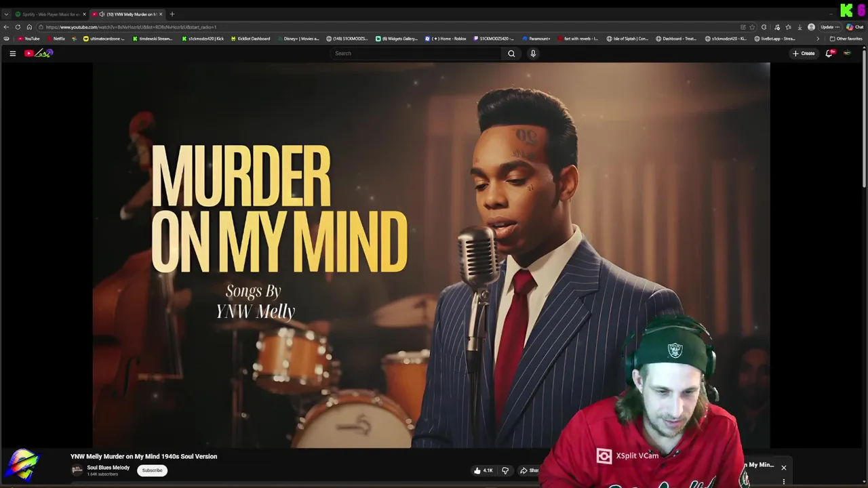Open the media control music note icon
The image size is (868, 488).
point(776,27)
